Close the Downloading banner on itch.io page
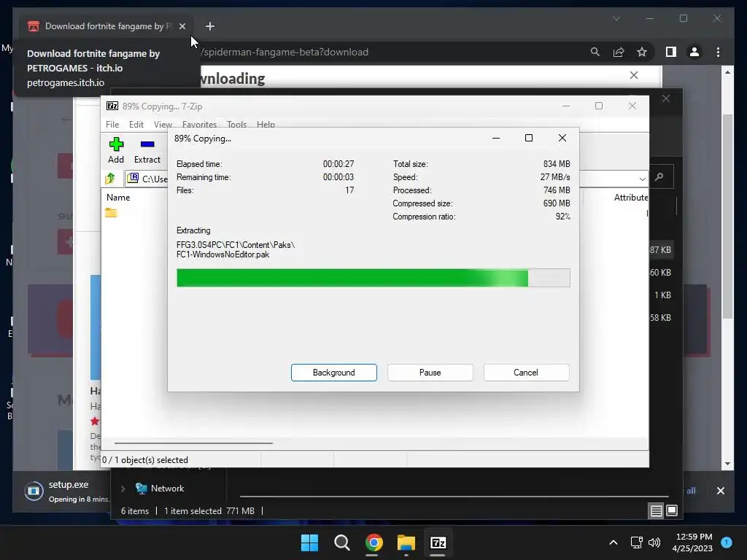Viewport: 747px width, 560px height. (x=634, y=75)
